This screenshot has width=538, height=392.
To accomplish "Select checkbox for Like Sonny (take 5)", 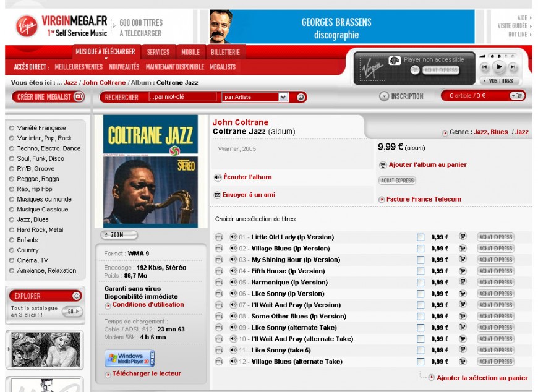I will tap(421, 350).
